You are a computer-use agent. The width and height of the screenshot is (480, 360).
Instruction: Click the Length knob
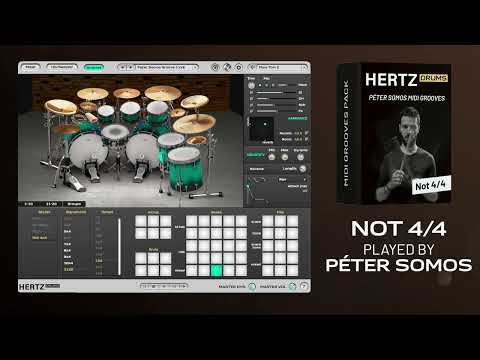coord(302,169)
